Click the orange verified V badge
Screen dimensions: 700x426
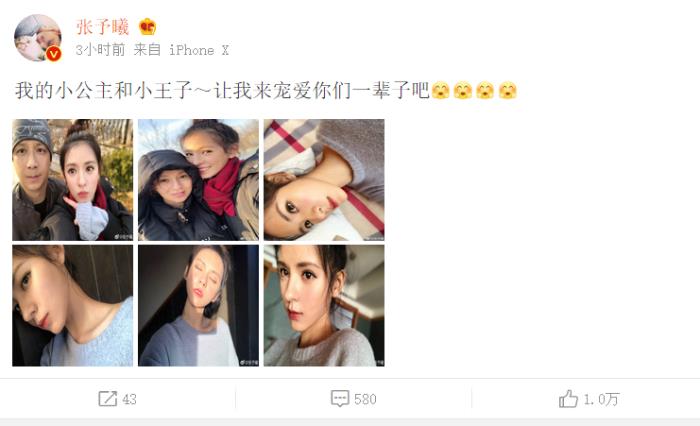point(54,54)
